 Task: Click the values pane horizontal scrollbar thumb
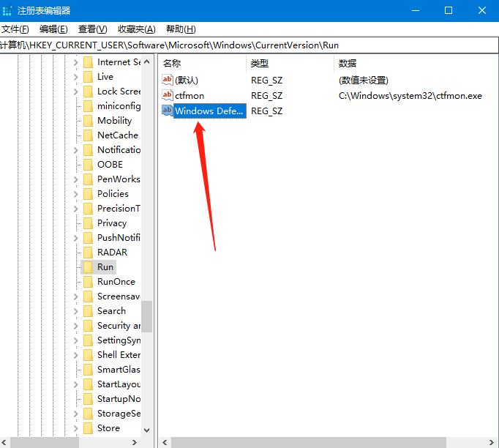[309, 443]
